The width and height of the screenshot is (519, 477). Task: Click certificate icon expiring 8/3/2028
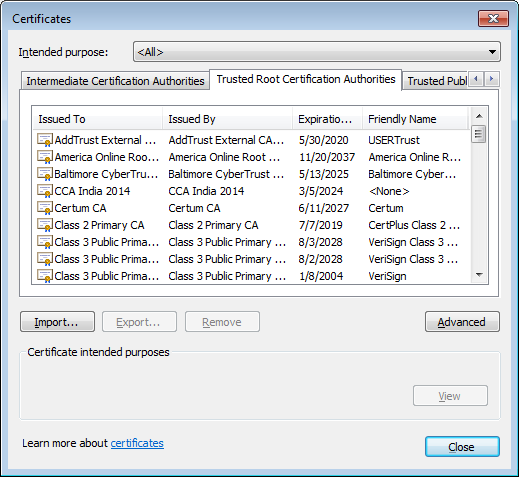(x=45, y=242)
